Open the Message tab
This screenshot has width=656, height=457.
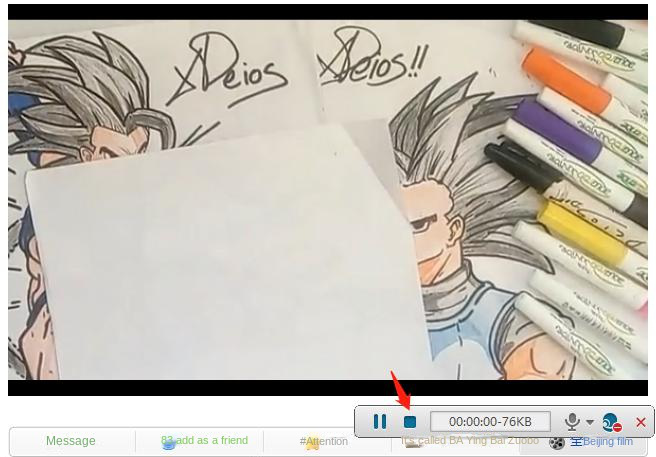pyautogui.click(x=71, y=441)
